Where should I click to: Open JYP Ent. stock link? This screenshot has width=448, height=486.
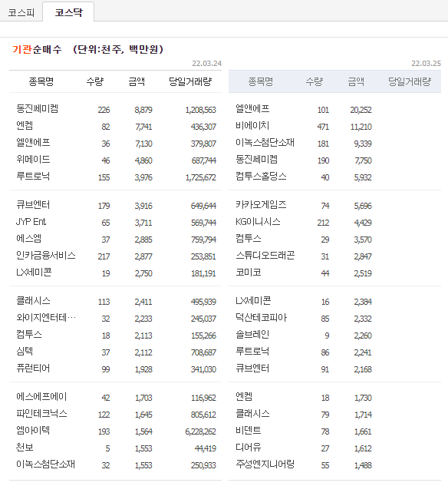point(31,222)
